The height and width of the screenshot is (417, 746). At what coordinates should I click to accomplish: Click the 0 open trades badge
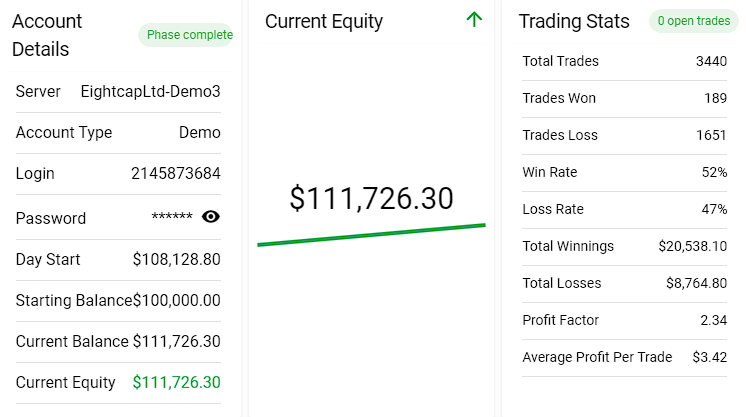pos(694,21)
